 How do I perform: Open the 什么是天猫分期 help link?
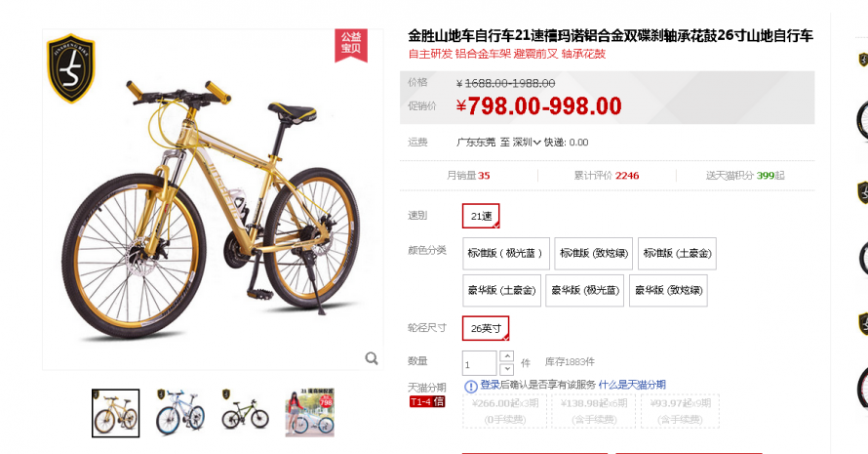[x=632, y=385]
